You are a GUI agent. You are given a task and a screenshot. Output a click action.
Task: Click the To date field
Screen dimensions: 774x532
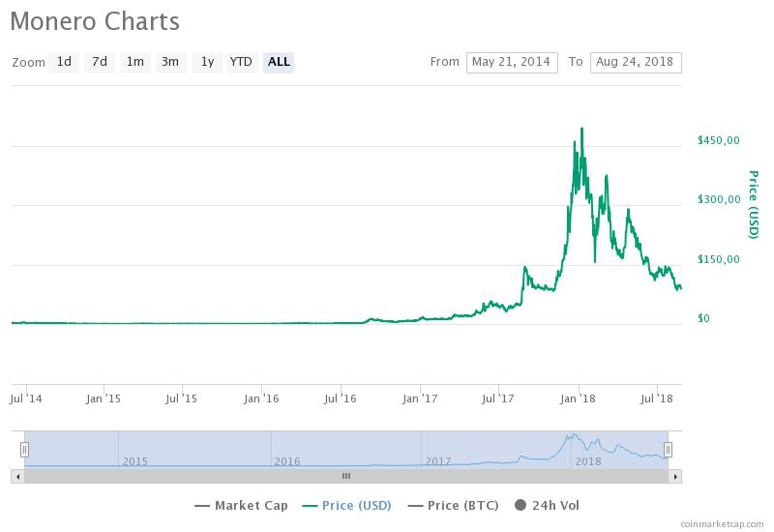pyautogui.click(x=635, y=62)
